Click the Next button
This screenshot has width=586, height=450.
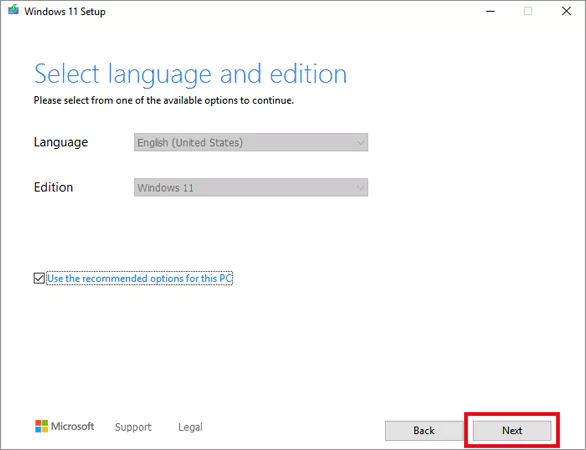pos(512,431)
